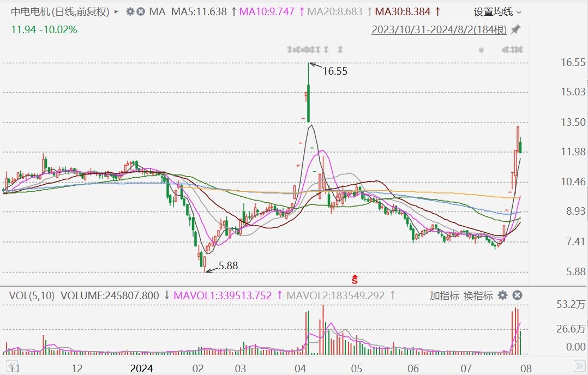Remove the MA indicator with its X icon
The image size is (588, 375).
[141, 11]
